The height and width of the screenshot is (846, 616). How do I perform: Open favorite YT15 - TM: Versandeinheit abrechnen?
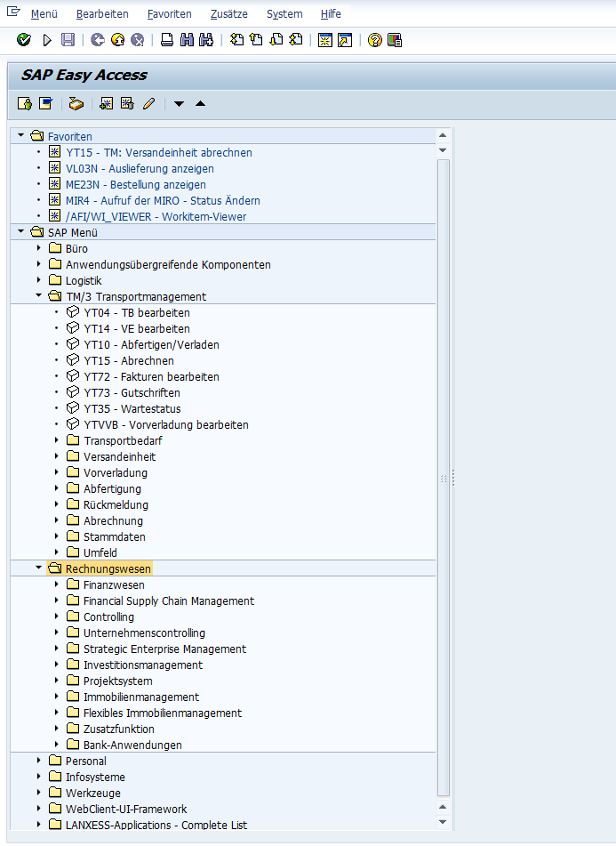159,153
